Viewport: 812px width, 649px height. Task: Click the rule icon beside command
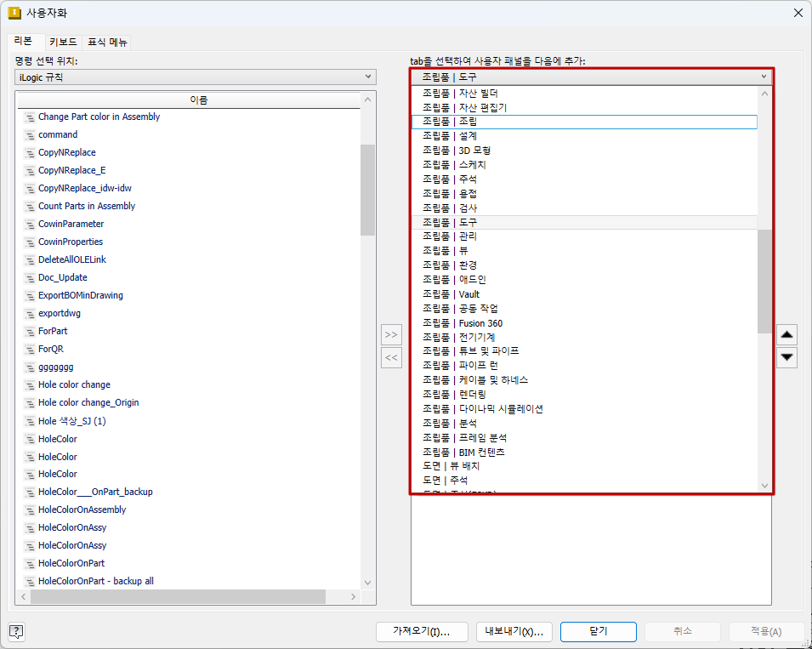(x=30, y=134)
